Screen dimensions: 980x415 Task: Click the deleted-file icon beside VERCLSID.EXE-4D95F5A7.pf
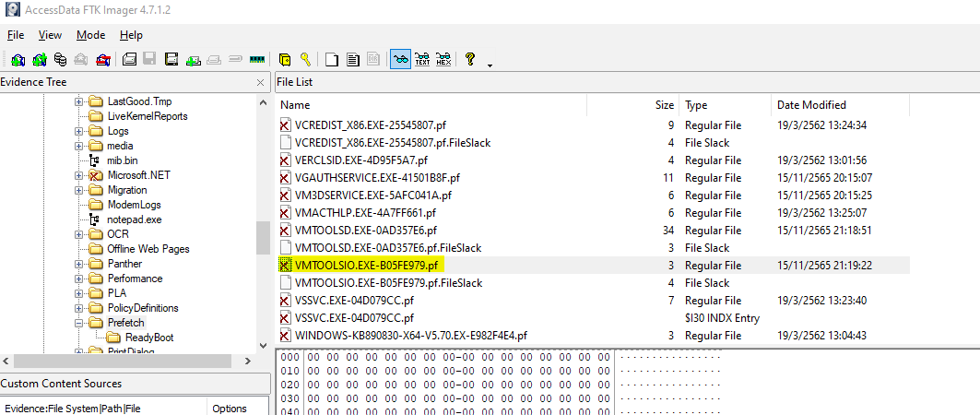[x=285, y=160]
